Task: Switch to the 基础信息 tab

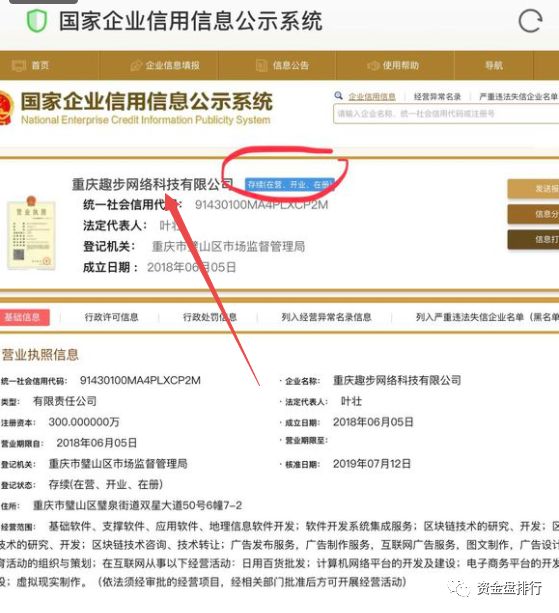Action: click(x=24, y=317)
